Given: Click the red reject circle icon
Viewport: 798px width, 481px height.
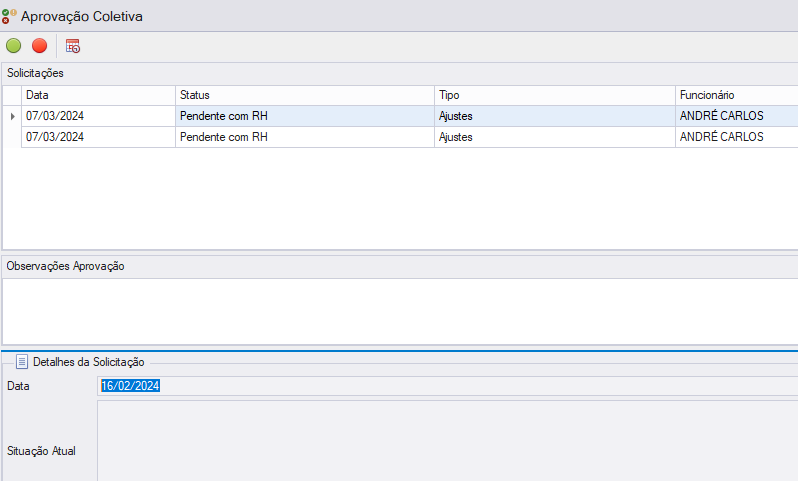Looking at the screenshot, I should pos(39,46).
